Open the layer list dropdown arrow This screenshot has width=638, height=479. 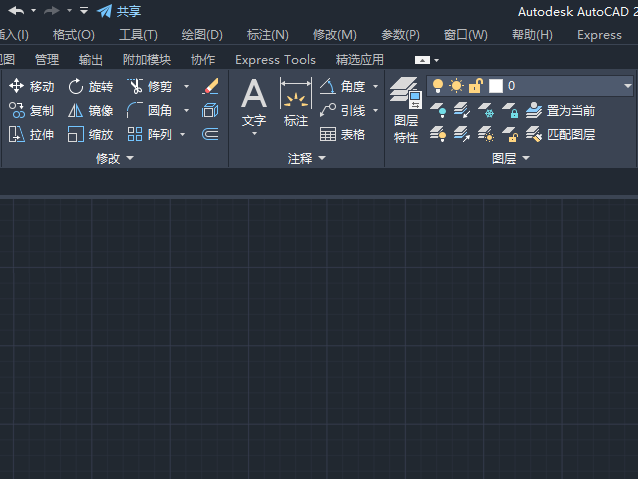tap(627, 86)
